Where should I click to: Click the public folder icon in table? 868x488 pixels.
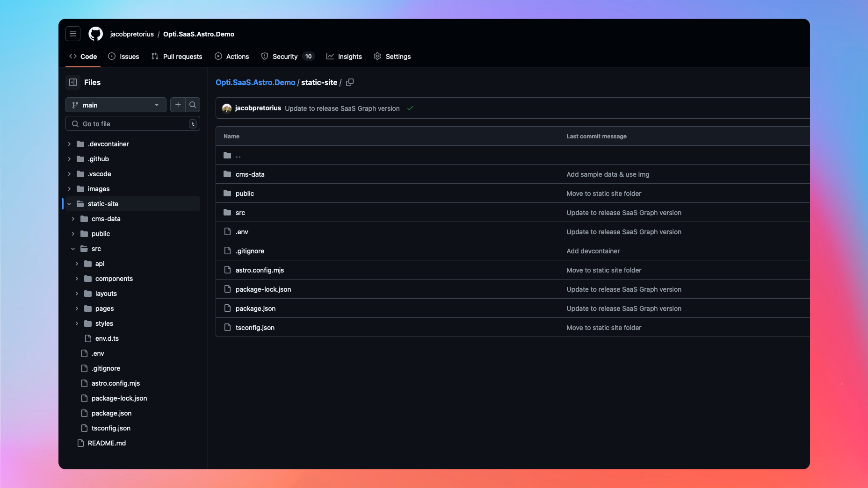(227, 193)
